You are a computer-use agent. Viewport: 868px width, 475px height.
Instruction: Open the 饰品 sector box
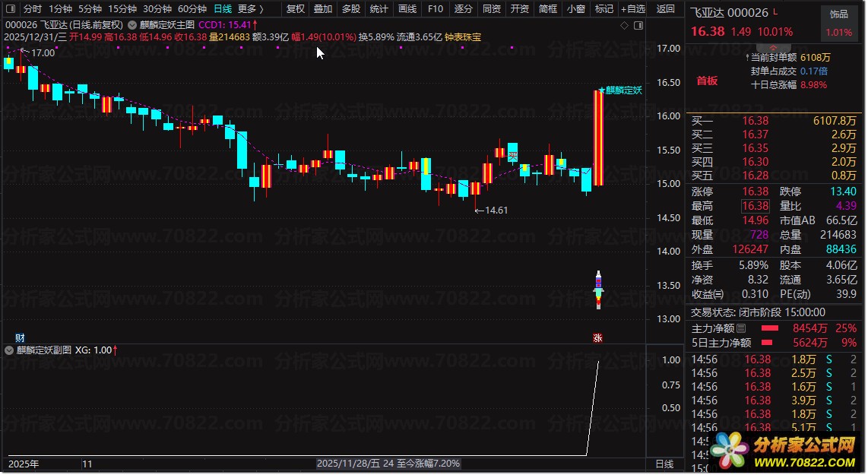[838, 23]
